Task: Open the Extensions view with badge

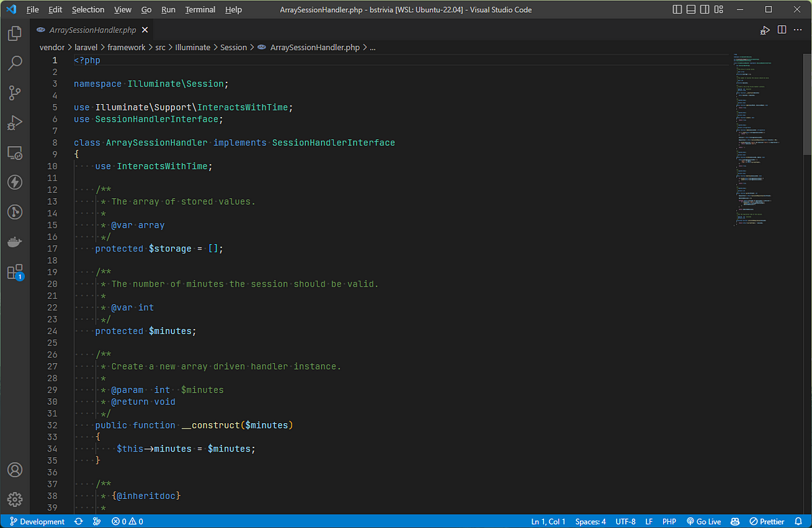Action: 15,272
